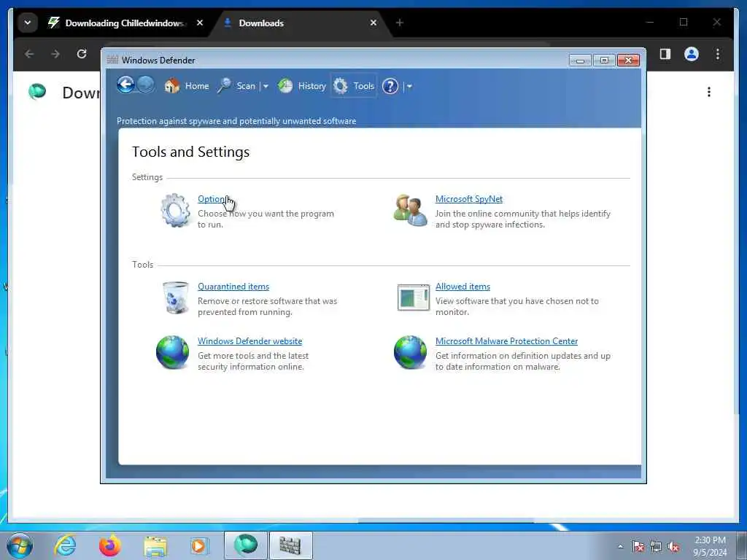Click the Allowed items window icon
Screen dimensions: 747x560
click(414, 297)
